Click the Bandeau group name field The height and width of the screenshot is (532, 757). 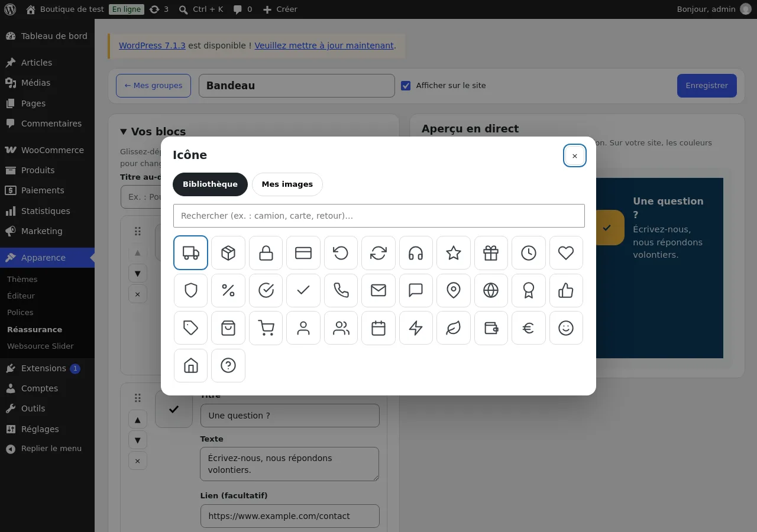point(297,86)
